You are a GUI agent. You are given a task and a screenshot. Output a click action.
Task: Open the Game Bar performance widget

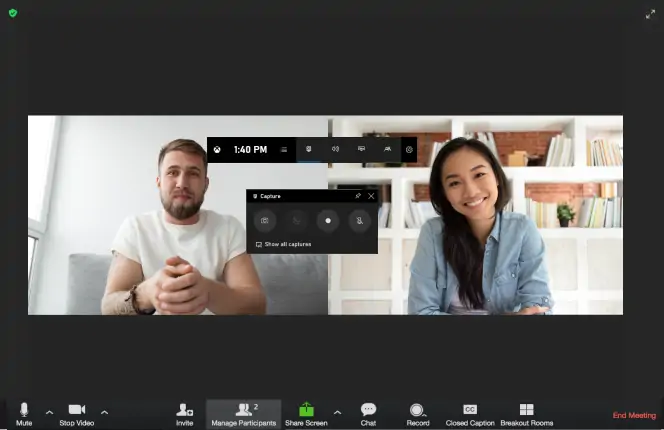(361, 149)
